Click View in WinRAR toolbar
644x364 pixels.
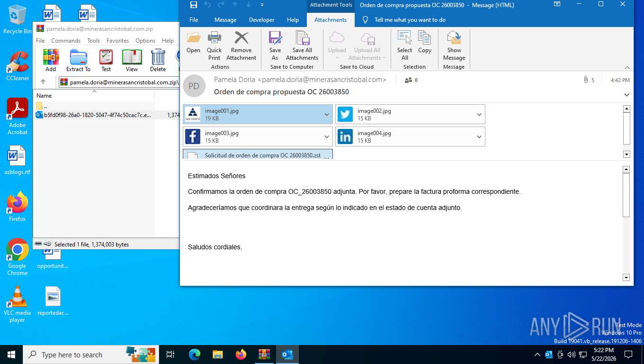[x=132, y=60]
